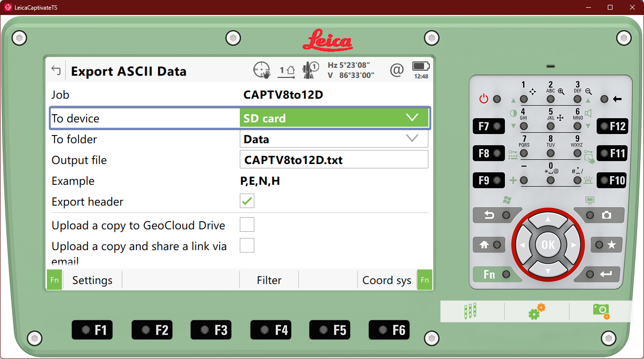
Task: Click the navigation left arrow key
Action: coord(524,245)
